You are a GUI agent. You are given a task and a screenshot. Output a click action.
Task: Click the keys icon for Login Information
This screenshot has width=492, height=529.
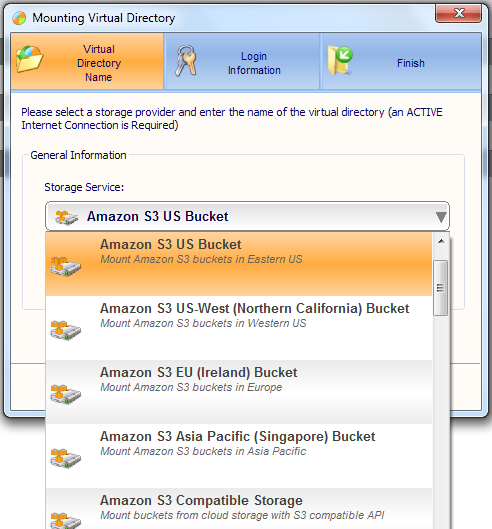click(186, 61)
